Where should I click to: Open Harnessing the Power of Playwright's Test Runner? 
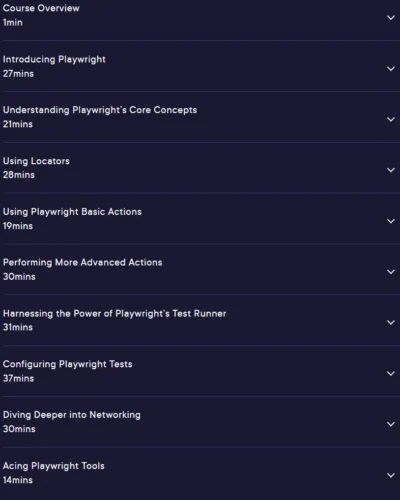[114, 314]
